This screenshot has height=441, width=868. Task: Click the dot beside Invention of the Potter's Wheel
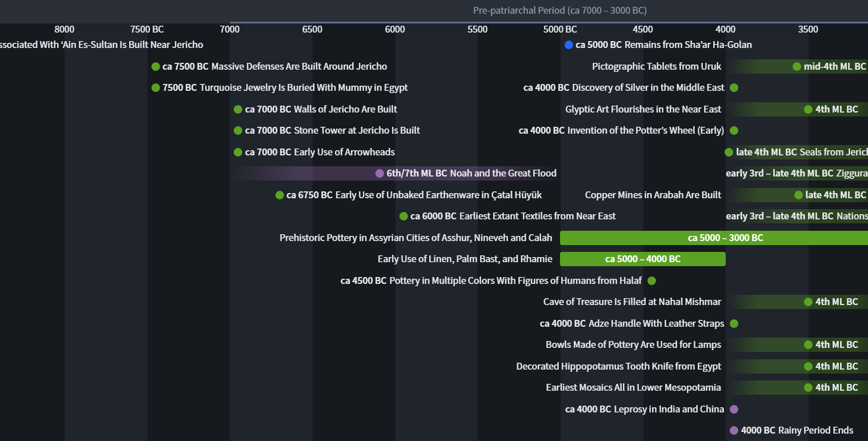tap(734, 130)
